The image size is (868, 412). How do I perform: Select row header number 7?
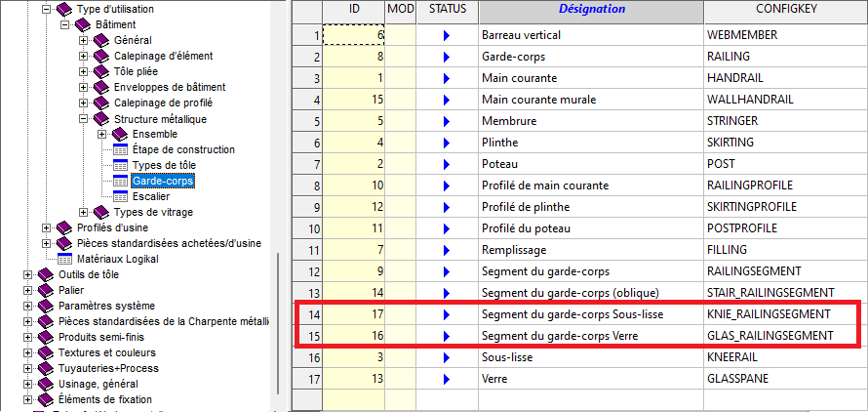(x=307, y=165)
